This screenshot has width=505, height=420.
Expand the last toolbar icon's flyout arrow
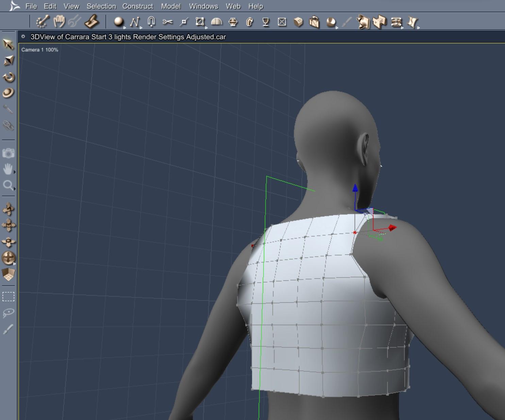point(419,28)
